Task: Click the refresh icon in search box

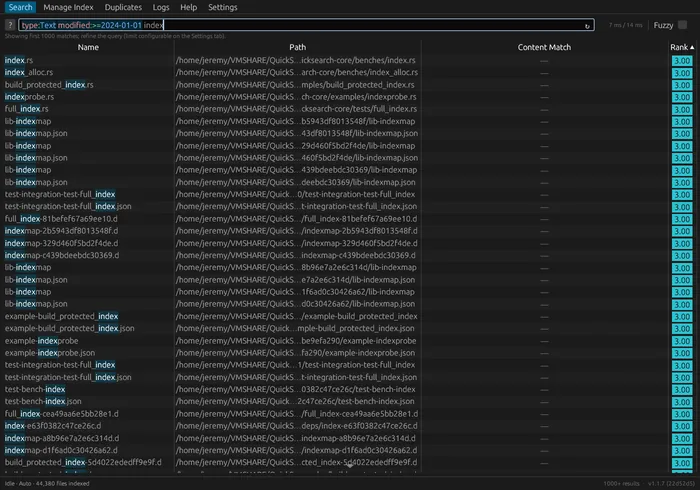Action: (x=587, y=26)
